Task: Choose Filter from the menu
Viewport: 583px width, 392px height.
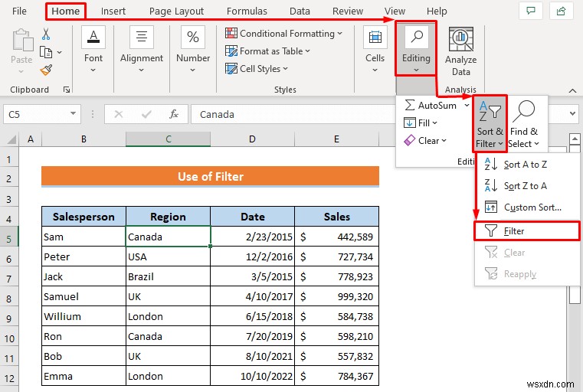Action: (527, 231)
